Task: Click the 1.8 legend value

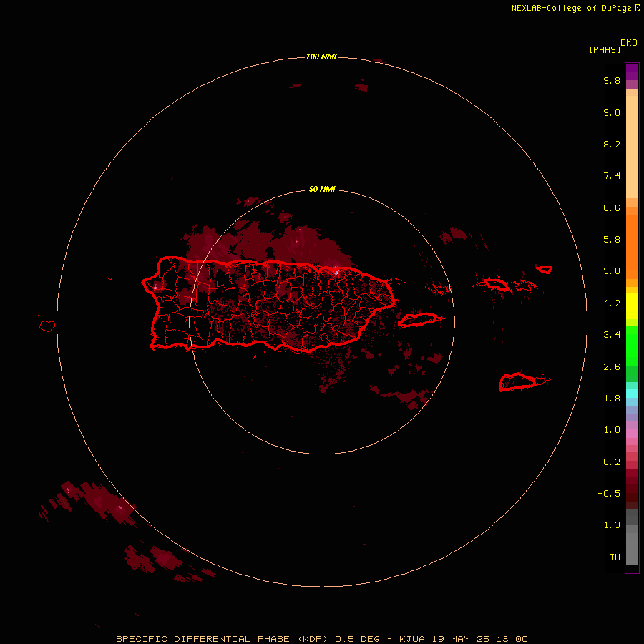Action: [612, 399]
